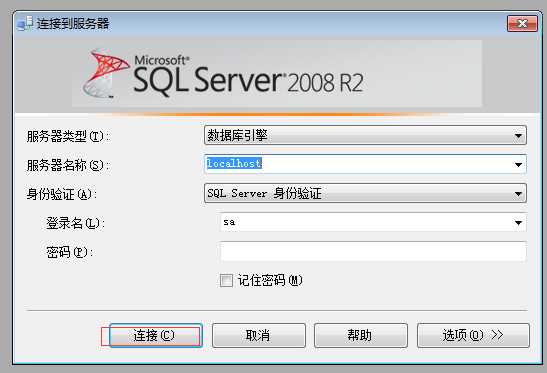Click the 身份验证(A) label
The image size is (547, 373).
[x=61, y=194]
